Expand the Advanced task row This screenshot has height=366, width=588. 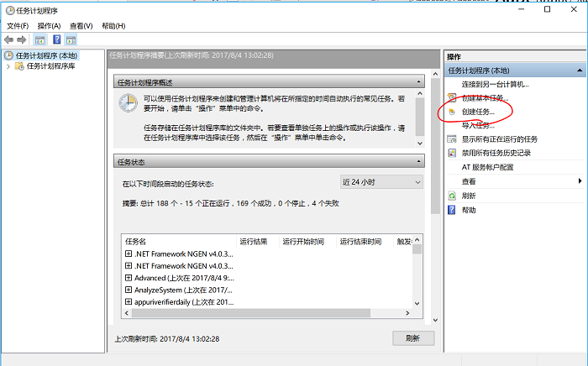pos(129,278)
